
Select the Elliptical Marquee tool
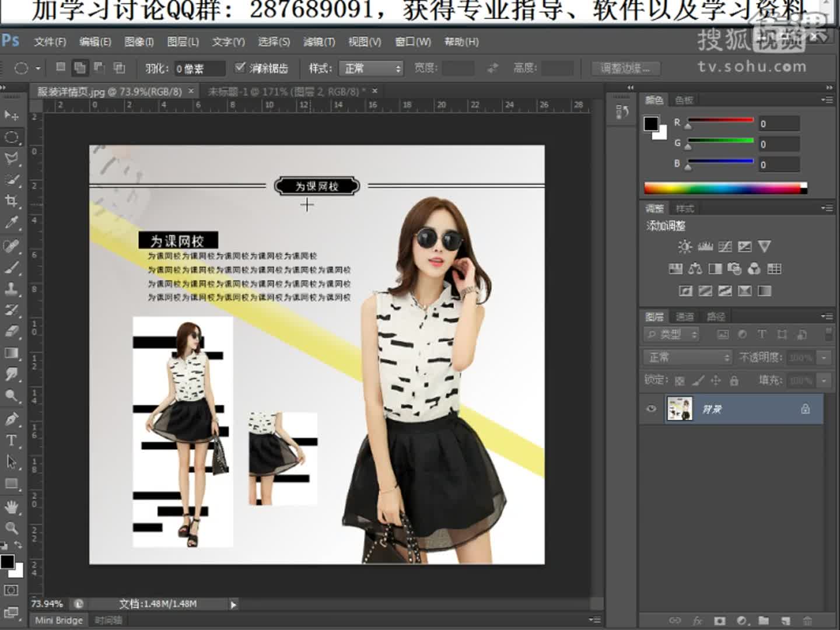click(x=11, y=137)
